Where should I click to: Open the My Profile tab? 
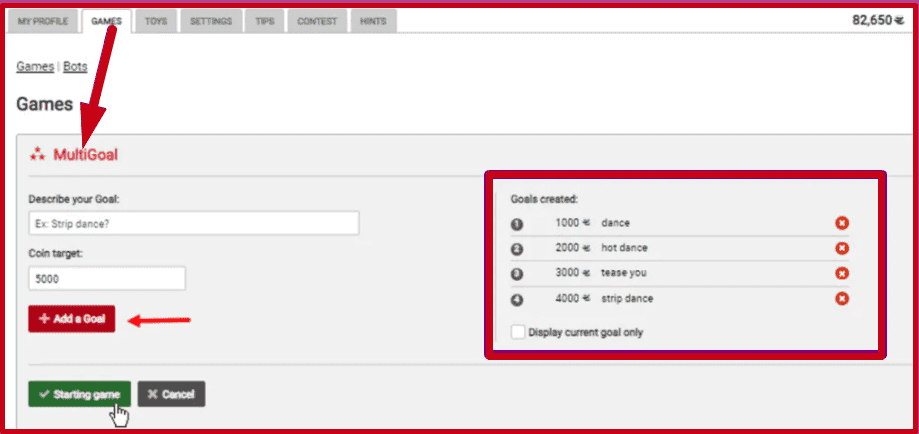click(41, 21)
